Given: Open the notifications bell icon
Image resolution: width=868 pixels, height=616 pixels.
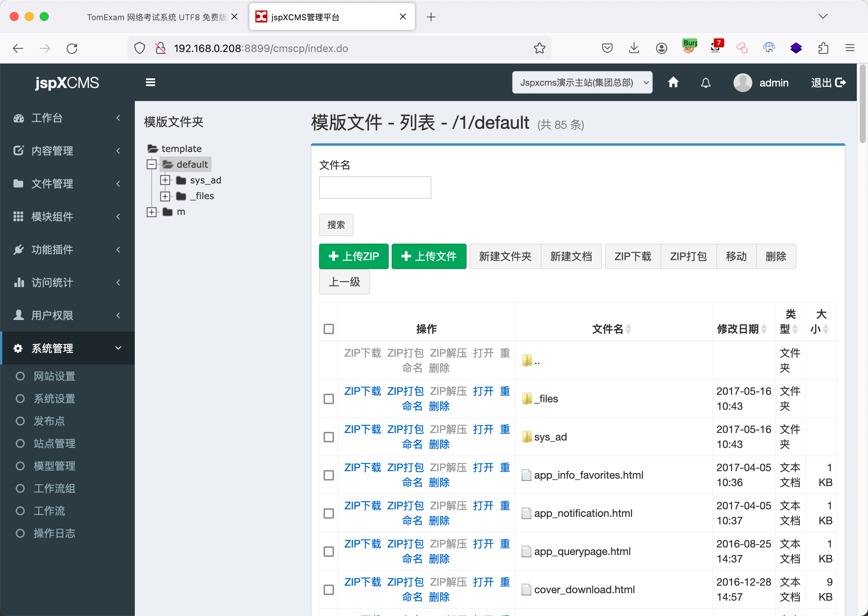Looking at the screenshot, I should [x=705, y=82].
